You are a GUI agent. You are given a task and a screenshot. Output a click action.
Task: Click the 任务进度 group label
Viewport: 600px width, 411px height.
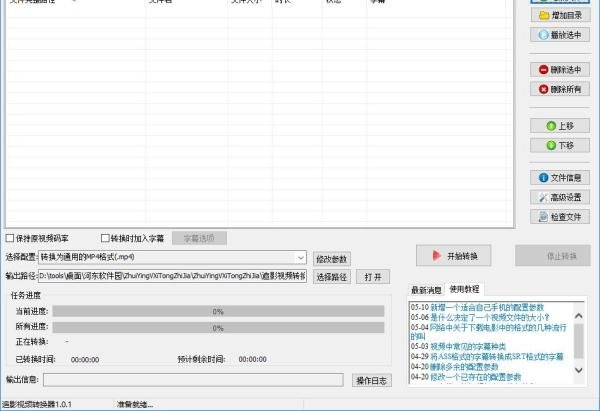[26, 295]
